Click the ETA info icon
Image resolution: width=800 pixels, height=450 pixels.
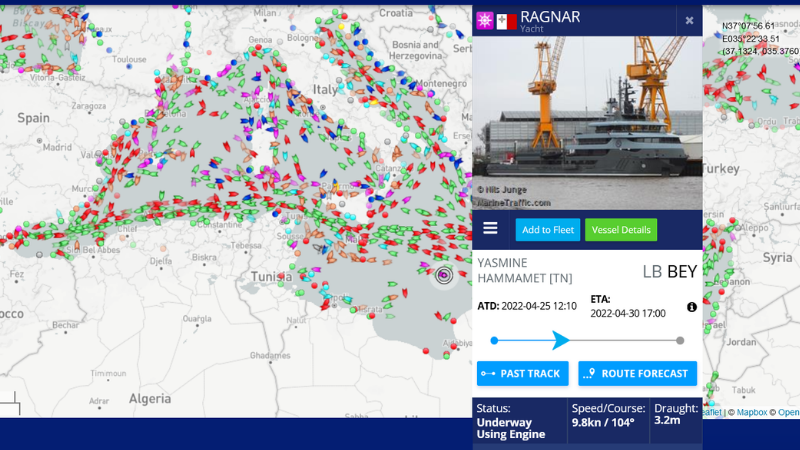click(691, 307)
